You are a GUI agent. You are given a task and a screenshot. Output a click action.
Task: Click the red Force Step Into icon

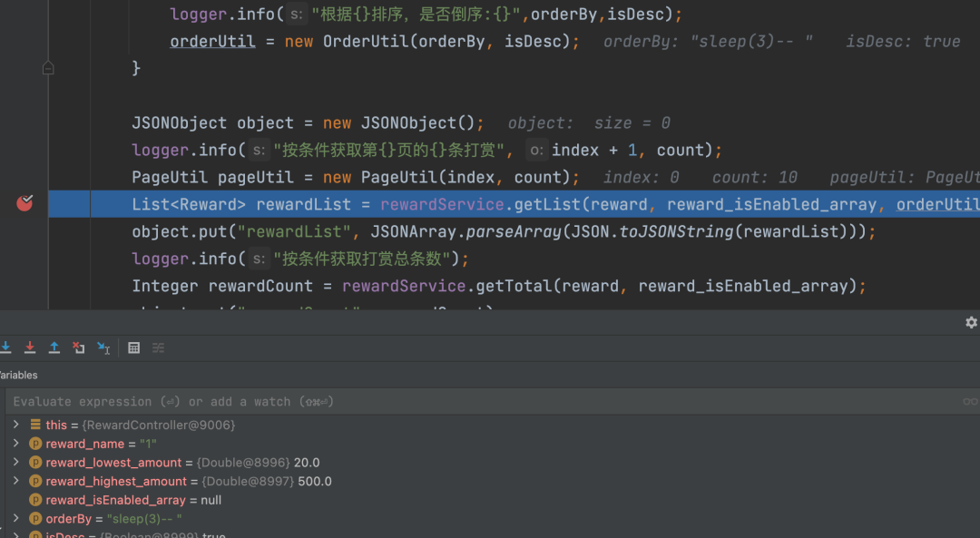[30, 347]
